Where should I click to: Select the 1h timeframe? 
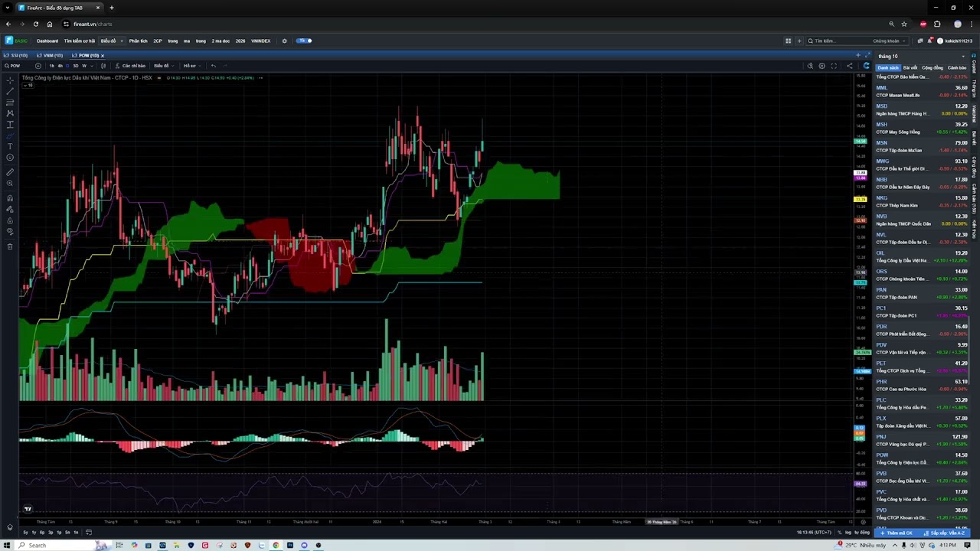tap(52, 66)
